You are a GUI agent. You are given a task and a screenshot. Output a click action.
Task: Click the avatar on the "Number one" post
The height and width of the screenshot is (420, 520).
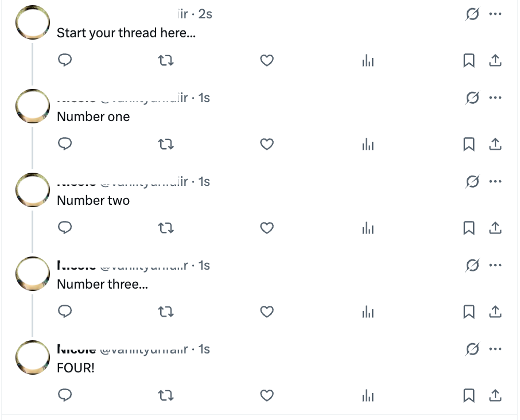33,106
